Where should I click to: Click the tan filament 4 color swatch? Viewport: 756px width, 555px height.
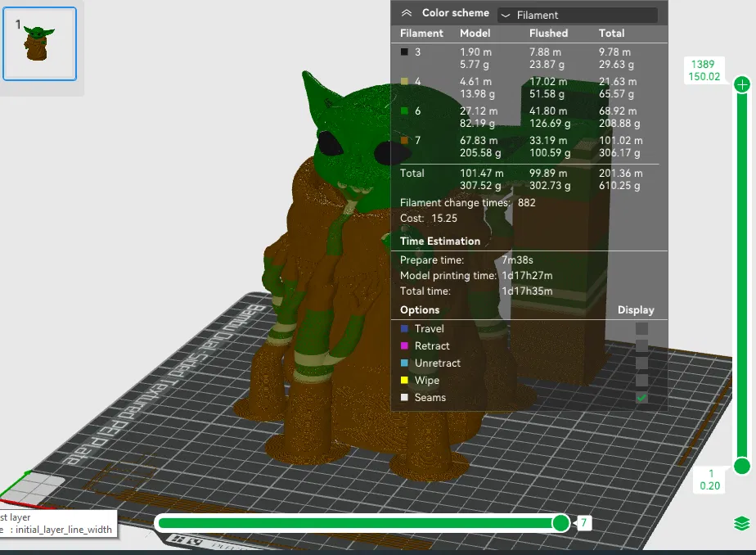tap(404, 81)
